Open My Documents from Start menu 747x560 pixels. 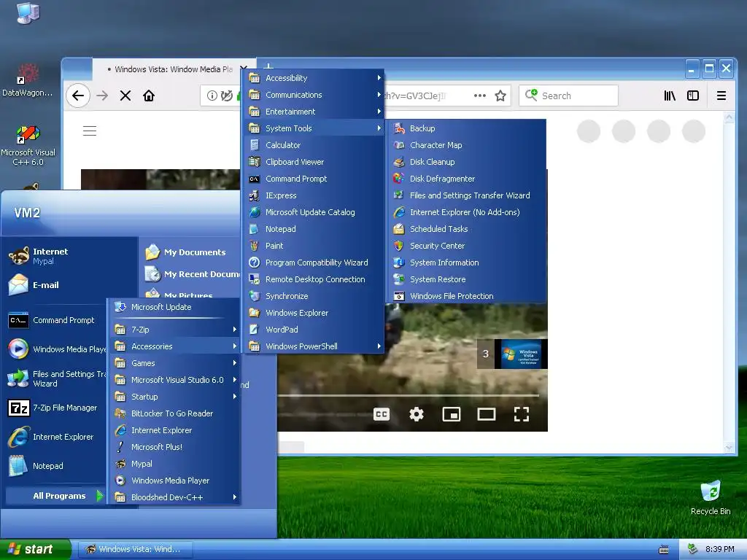[190, 252]
